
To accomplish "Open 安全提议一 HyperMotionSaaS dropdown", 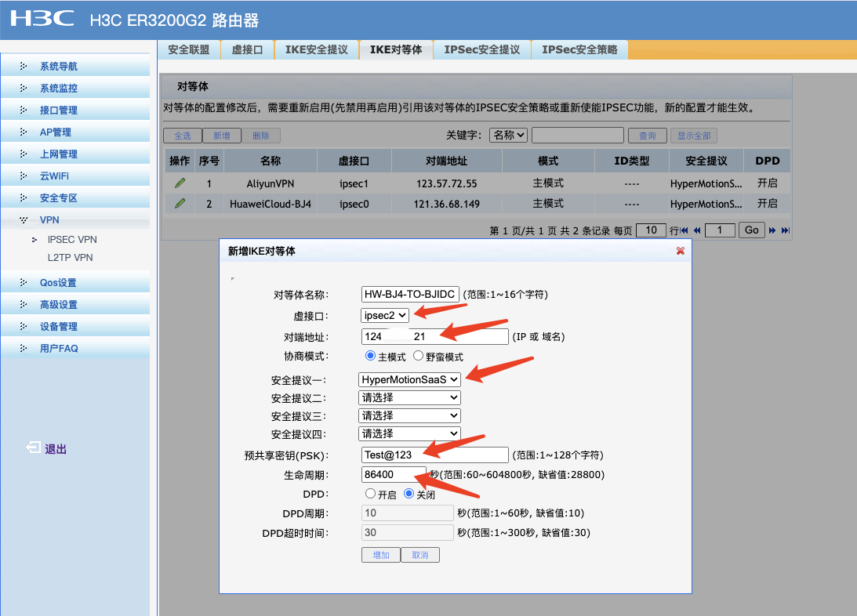I will (409, 379).
